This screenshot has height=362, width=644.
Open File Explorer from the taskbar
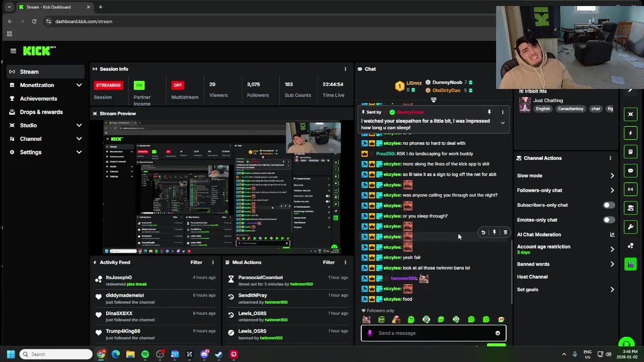coord(130,354)
